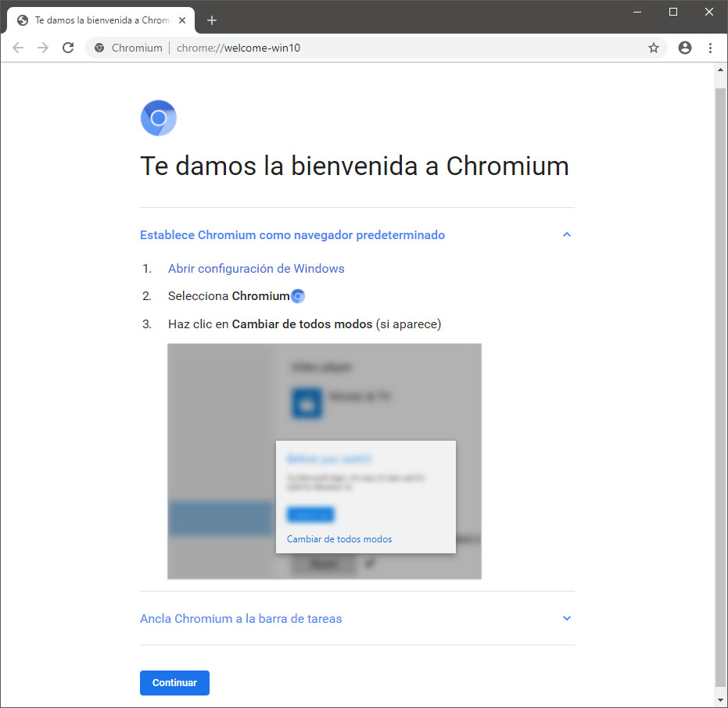Click 'Haz clic en Cambiar de todos modos' step text

coord(305,324)
